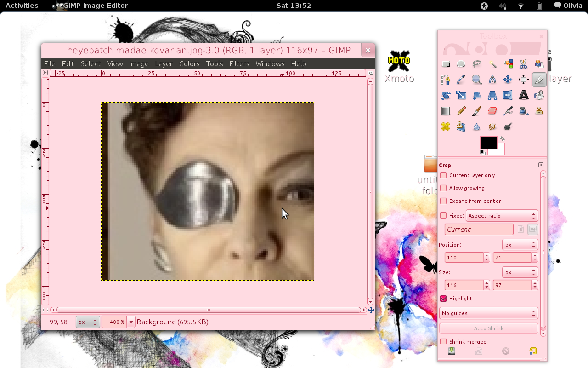This screenshot has width=588, height=368.
Task: Open image menu triangle at ruler corner
Action: 45,73
